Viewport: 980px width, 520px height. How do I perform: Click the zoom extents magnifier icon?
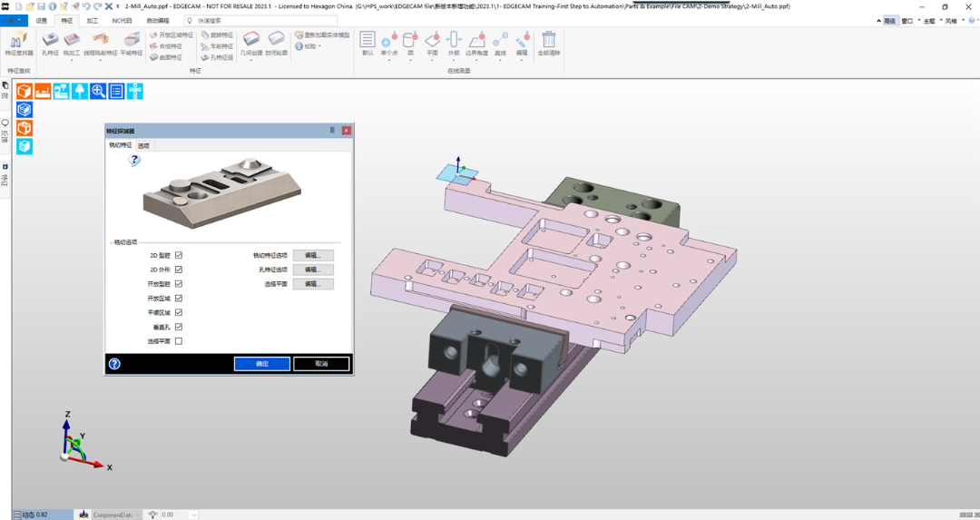[98, 92]
